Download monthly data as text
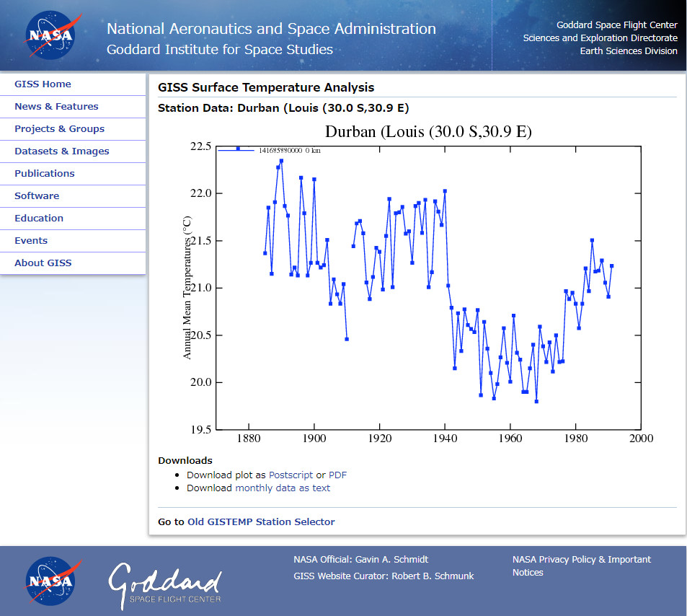This screenshot has height=616, width=687. pos(283,488)
